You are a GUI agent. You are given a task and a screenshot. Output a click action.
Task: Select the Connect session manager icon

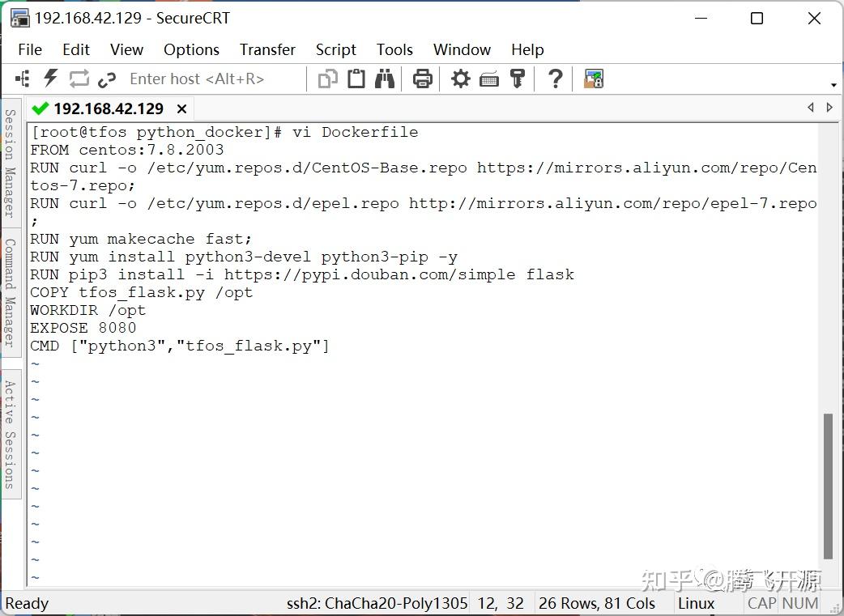click(x=22, y=79)
